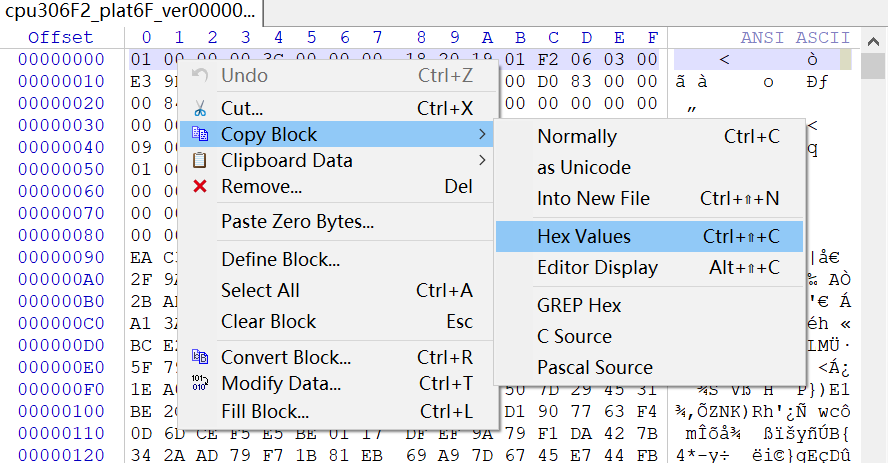Viewport: 888px width, 463px height.
Task: Expand the Copy Block submenu arrow
Action: (482, 134)
